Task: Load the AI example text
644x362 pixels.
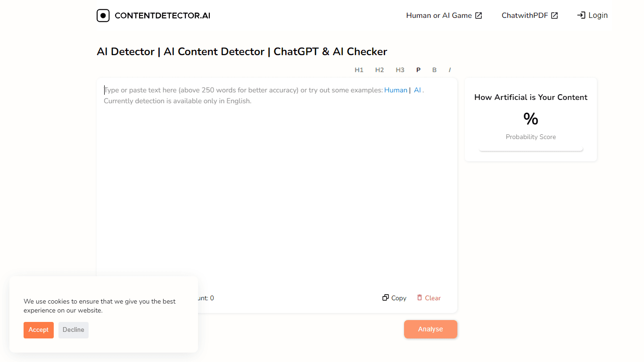Action: pos(417,90)
